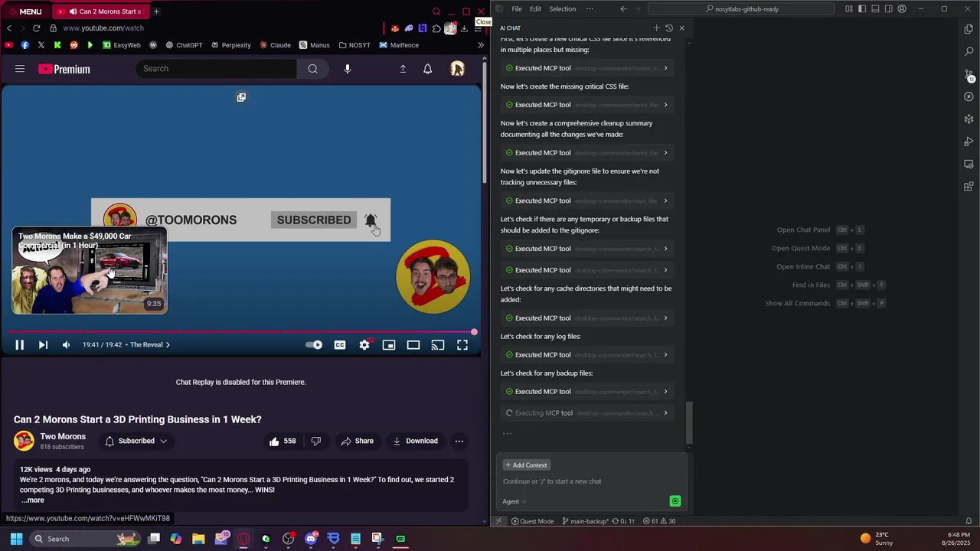Image resolution: width=980 pixels, height=551 pixels.
Task: Seek along the red video progress bar
Action: tap(240, 332)
